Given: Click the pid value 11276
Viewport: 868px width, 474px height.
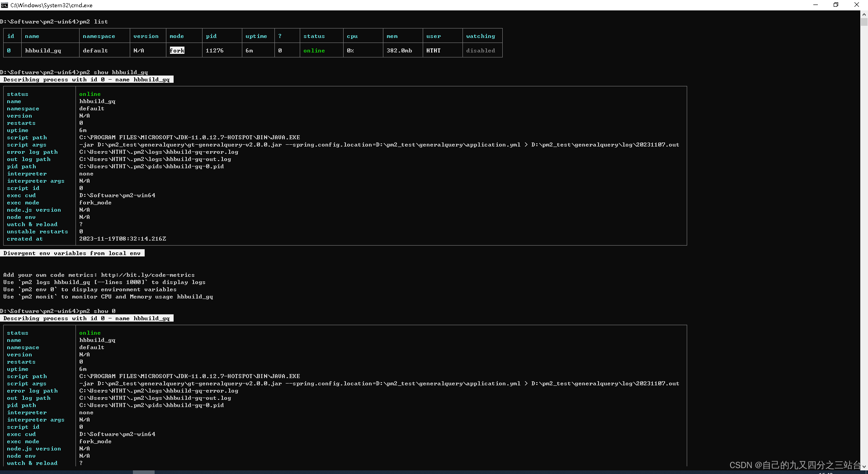Looking at the screenshot, I should pyautogui.click(x=215, y=51).
